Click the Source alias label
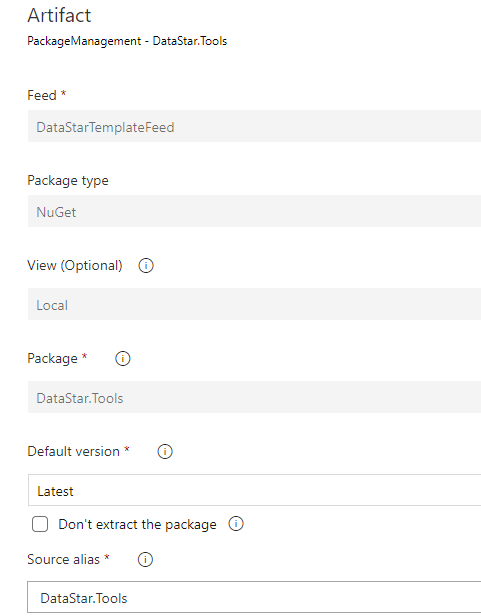Image resolution: width=481 pixels, height=616 pixels. point(63,559)
